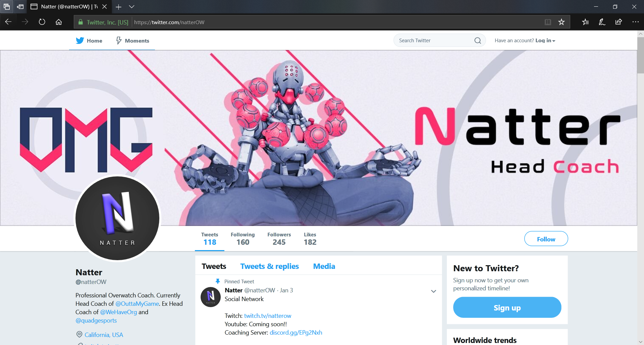
Task: Click the Natter profile avatar
Action: point(117,218)
